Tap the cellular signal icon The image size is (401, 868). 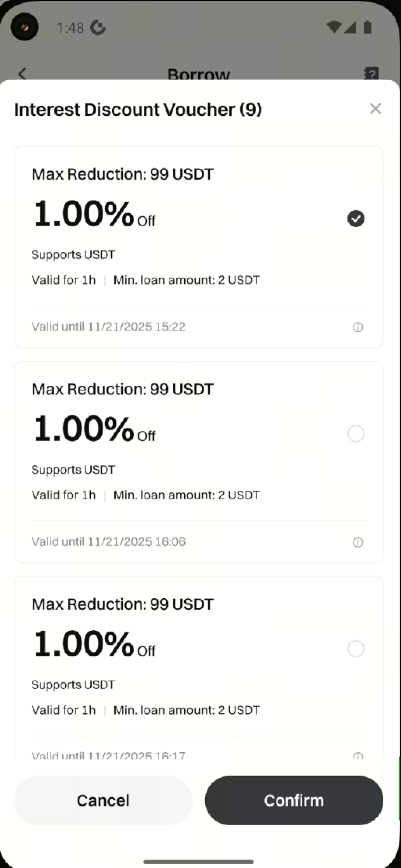point(350,28)
